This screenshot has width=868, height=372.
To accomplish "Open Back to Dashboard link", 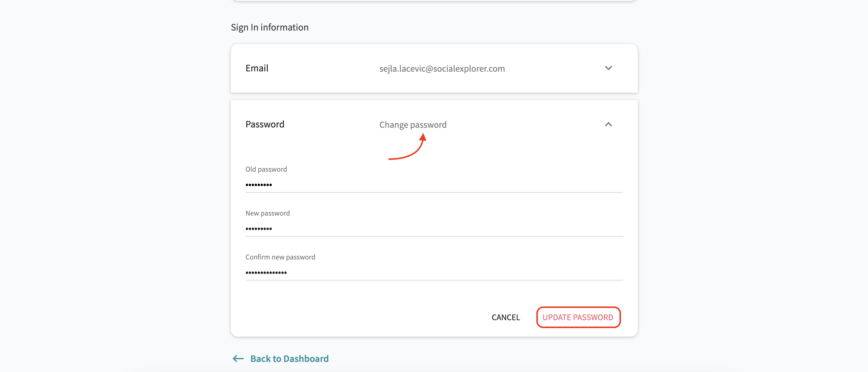I will click(x=289, y=359).
